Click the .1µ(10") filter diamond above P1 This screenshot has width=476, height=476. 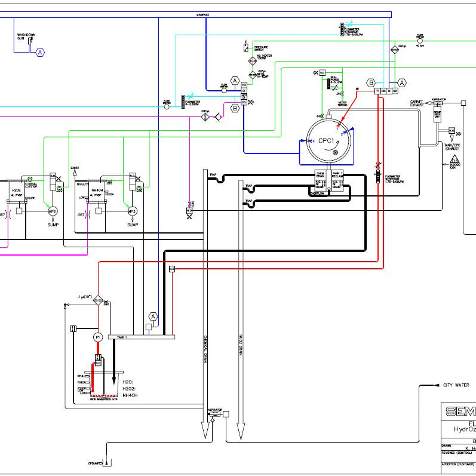[x=98, y=300]
